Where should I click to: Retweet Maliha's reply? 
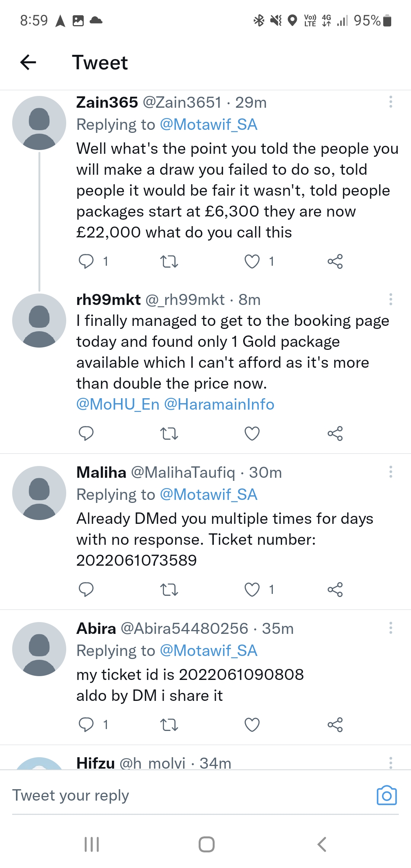[x=169, y=590]
